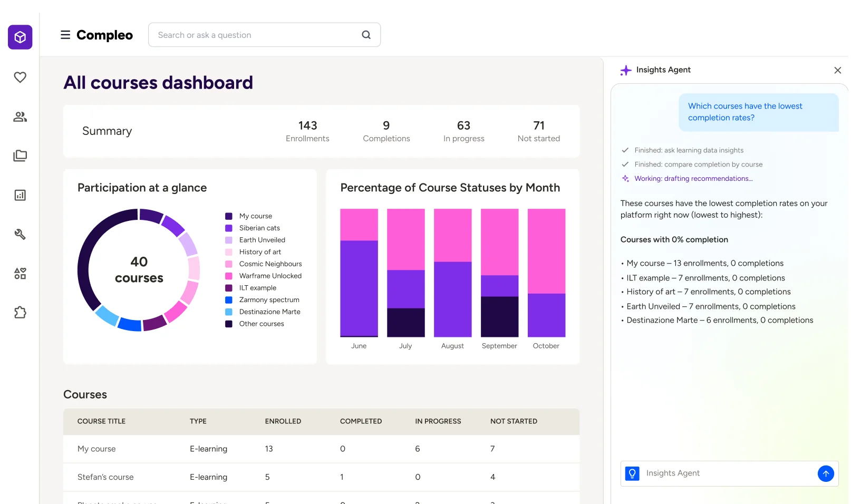Click the October bar in status chart
The image size is (851, 504).
[x=547, y=273]
